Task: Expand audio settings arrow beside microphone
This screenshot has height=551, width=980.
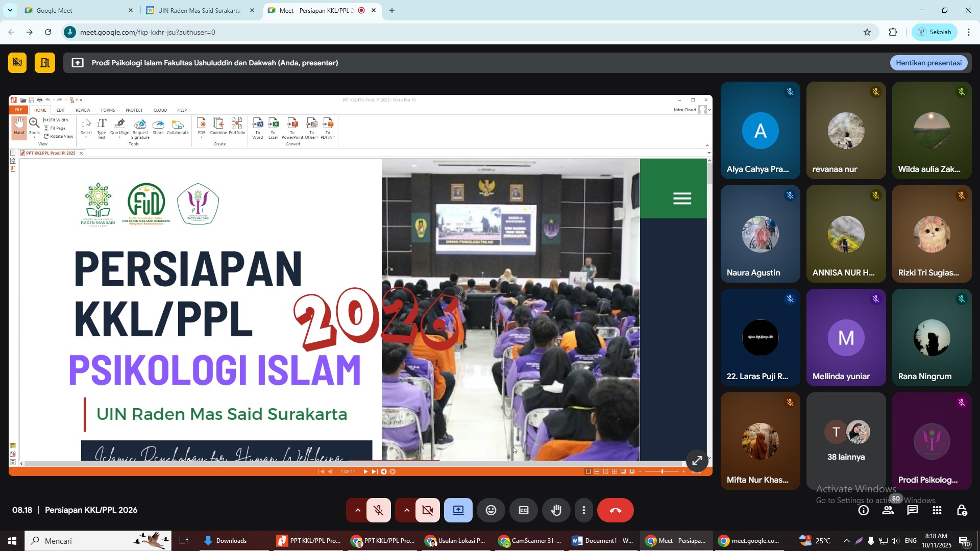Action: click(357, 510)
